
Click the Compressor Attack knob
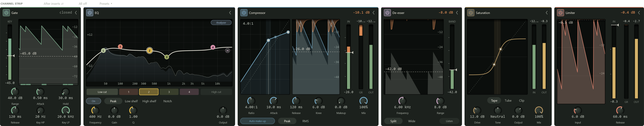(x=274, y=101)
